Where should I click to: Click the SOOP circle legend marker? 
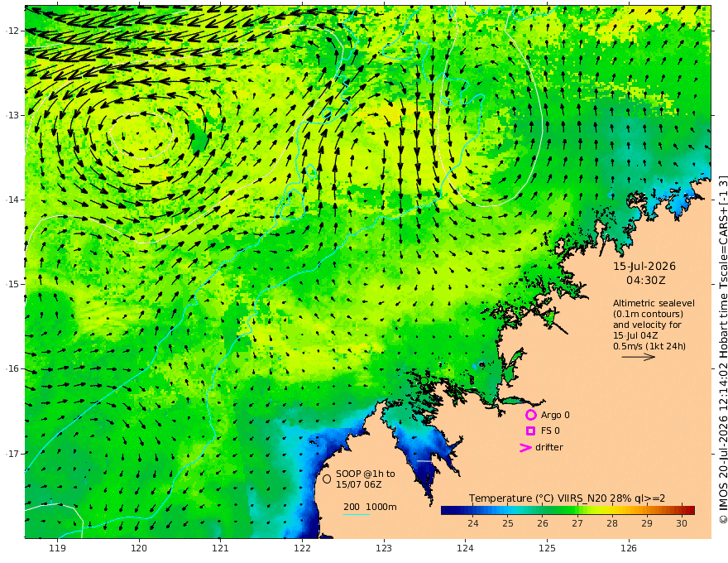tap(327, 479)
